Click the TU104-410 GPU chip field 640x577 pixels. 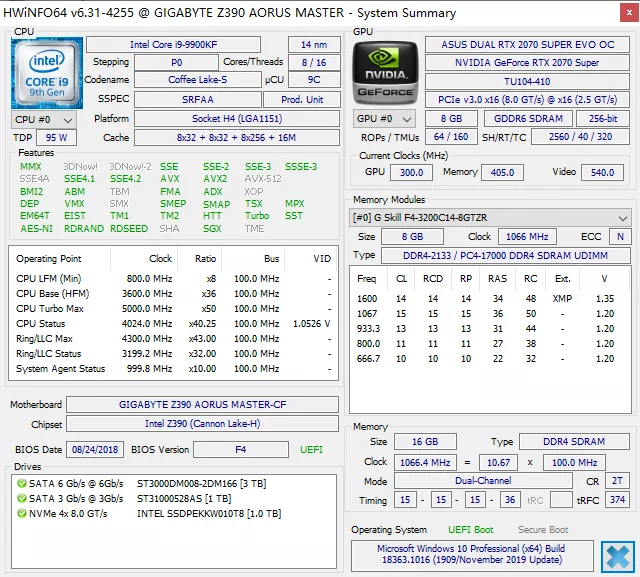point(527,82)
